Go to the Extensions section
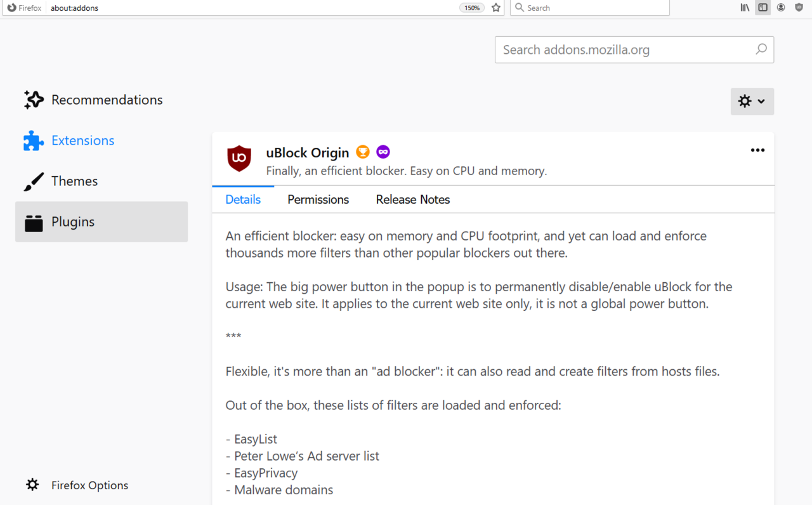Image resolution: width=812 pixels, height=505 pixels. coord(101,140)
